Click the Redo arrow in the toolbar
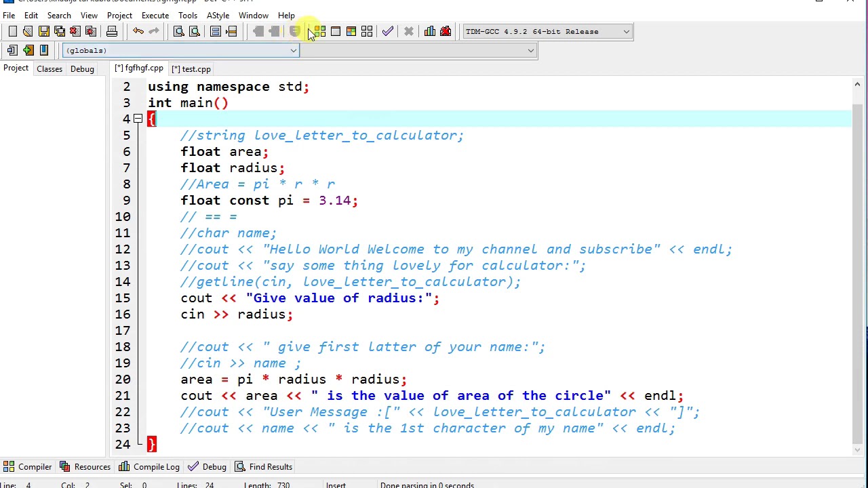This screenshot has width=868, height=488. [x=154, y=31]
